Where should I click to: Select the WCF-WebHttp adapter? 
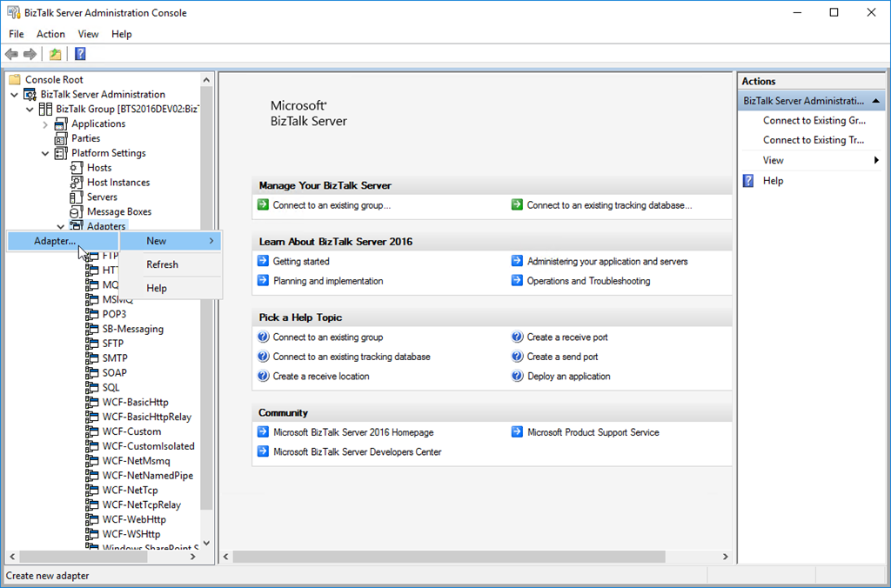click(x=134, y=519)
